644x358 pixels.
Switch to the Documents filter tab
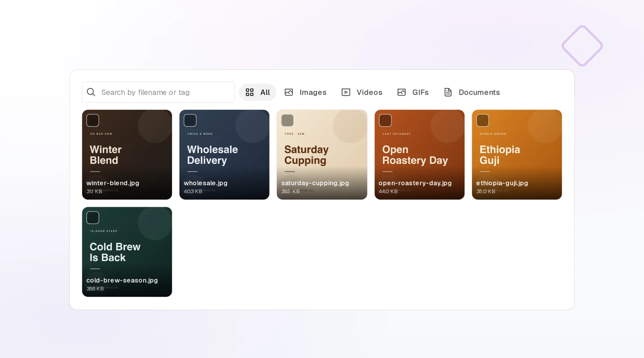click(x=472, y=92)
